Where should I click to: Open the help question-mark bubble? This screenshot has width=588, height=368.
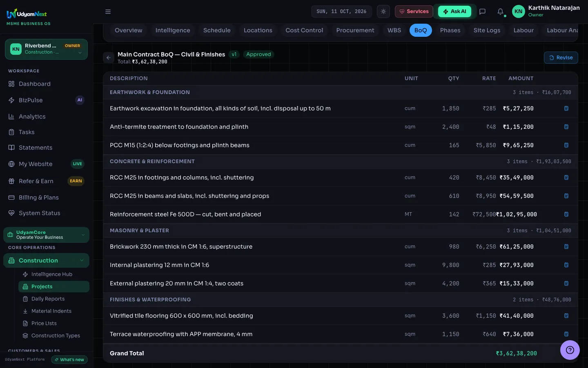pyautogui.click(x=570, y=350)
